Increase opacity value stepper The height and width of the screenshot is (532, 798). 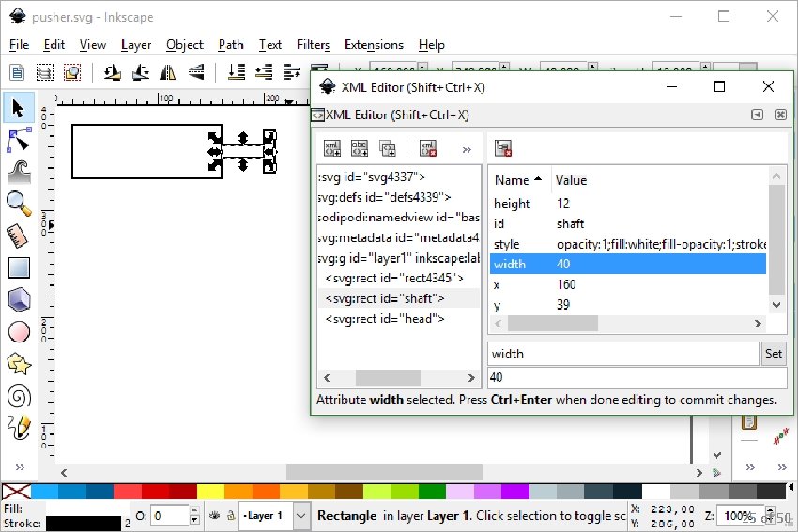click(x=194, y=510)
